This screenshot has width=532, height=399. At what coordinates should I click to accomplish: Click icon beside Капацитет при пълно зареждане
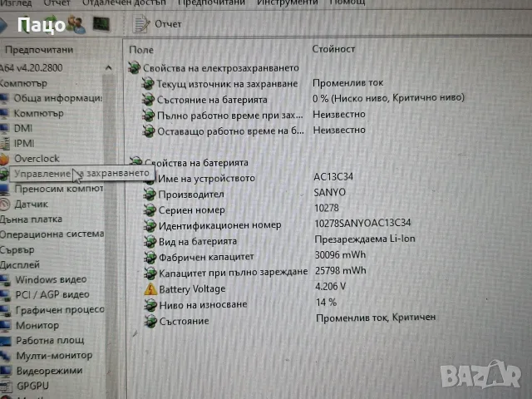[150, 273]
